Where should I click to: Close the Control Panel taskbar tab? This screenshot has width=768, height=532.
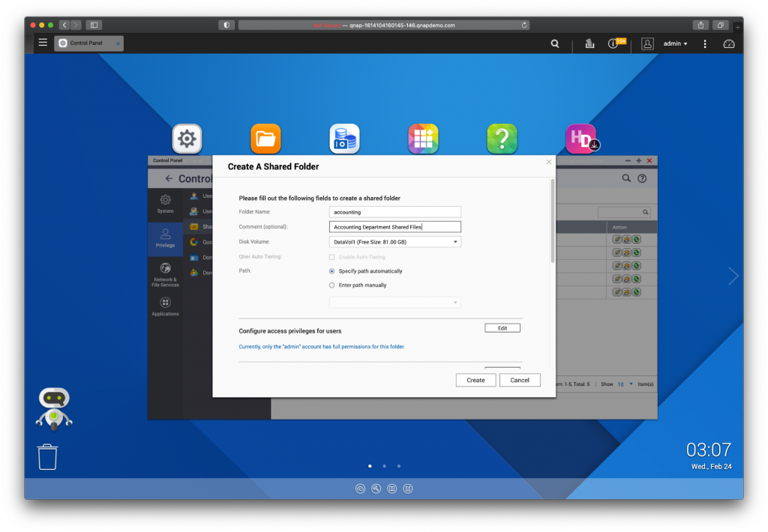click(x=118, y=43)
